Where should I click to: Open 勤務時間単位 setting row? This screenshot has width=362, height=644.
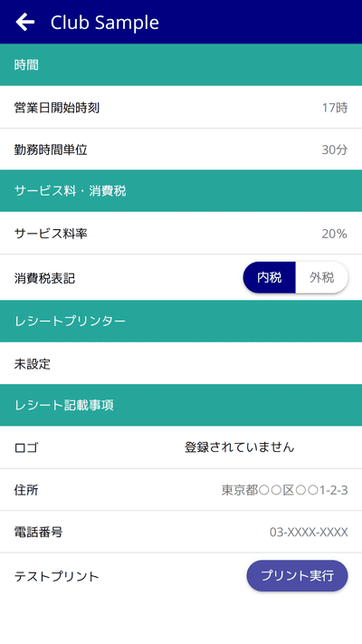pos(181,149)
